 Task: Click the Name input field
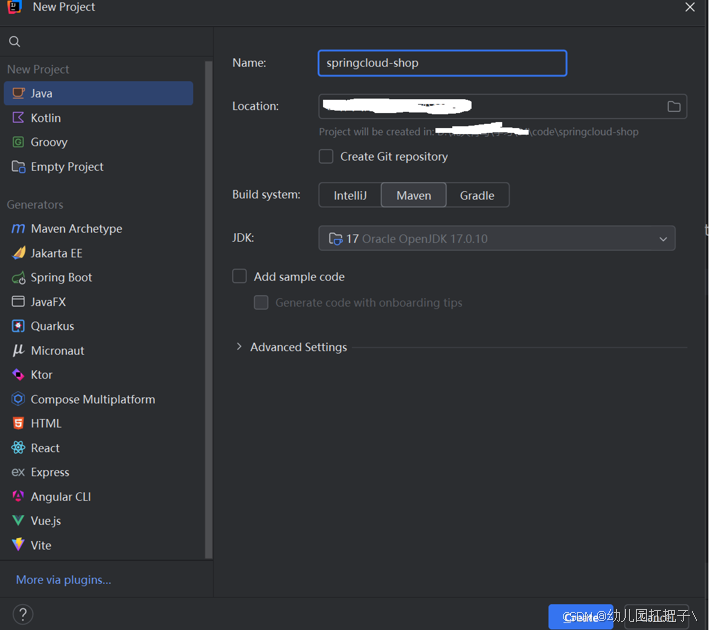click(443, 63)
